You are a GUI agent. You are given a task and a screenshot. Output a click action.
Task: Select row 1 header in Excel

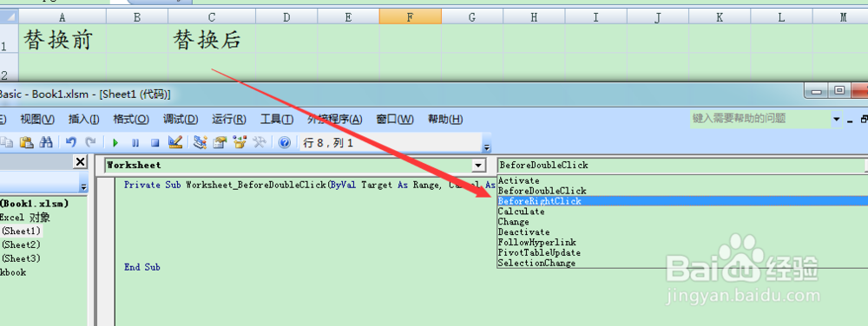[x=9, y=38]
